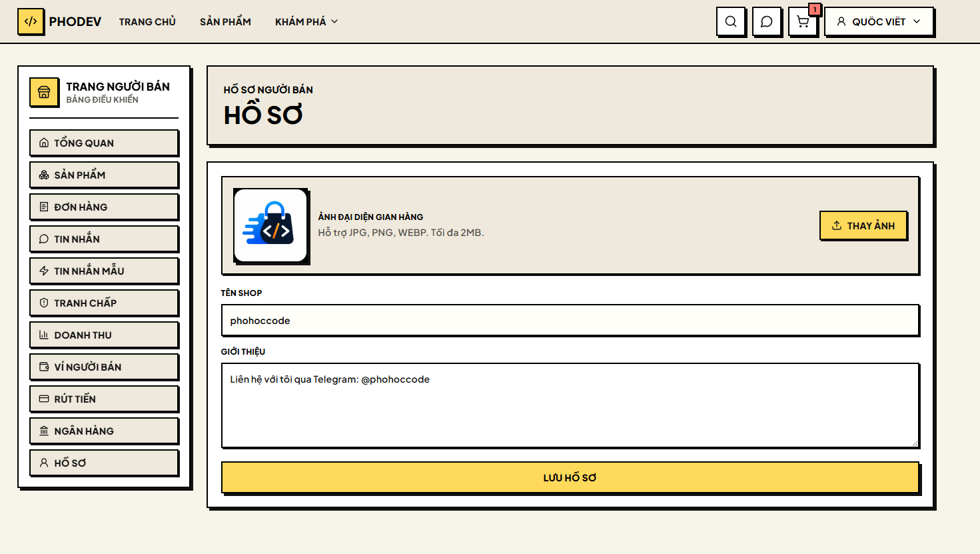Go to Trang Chủ in the navbar
This screenshot has width=980, height=554.
147,21
